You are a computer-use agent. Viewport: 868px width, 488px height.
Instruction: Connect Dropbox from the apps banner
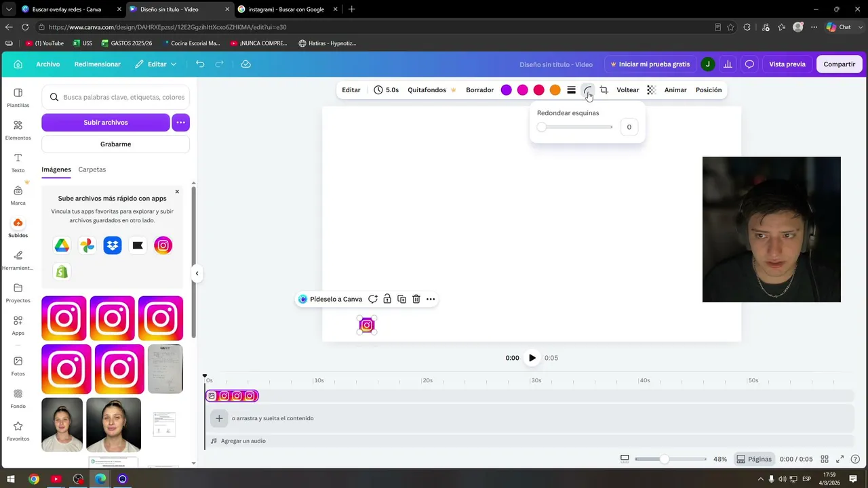(113, 245)
